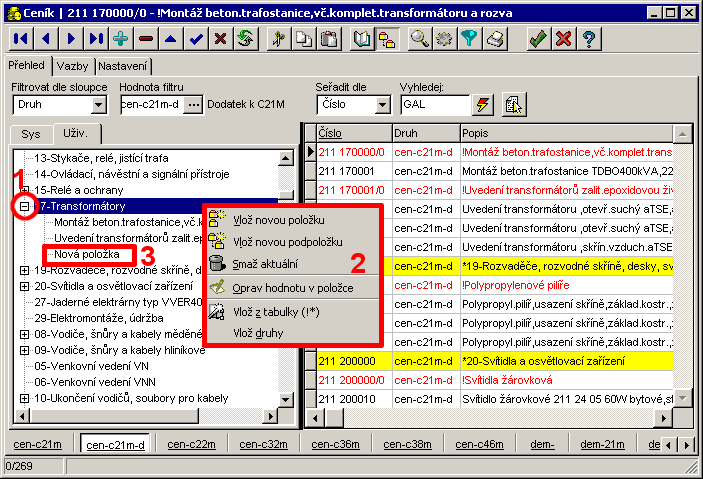Screen dimensions: 703x479
Task: Open the Seřadit dle dropdown
Action: pos(383,104)
